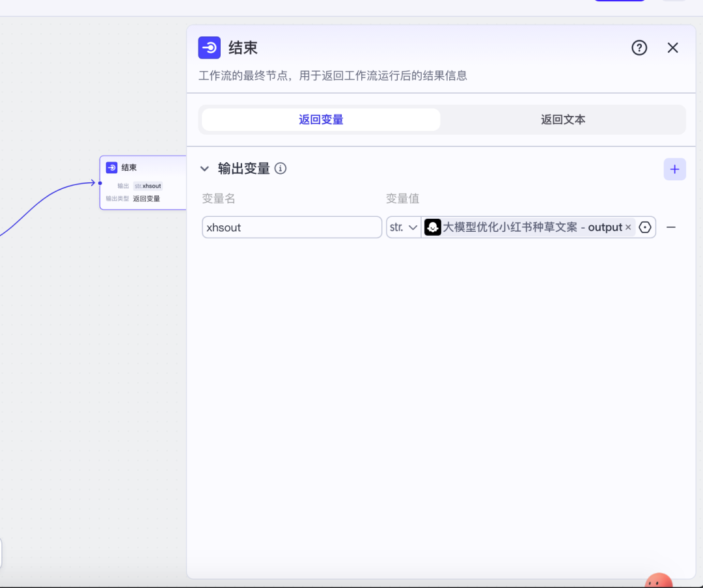703x588 pixels.
Task: Close the 结束 configuration panel
Action: [x=672, y=48]
